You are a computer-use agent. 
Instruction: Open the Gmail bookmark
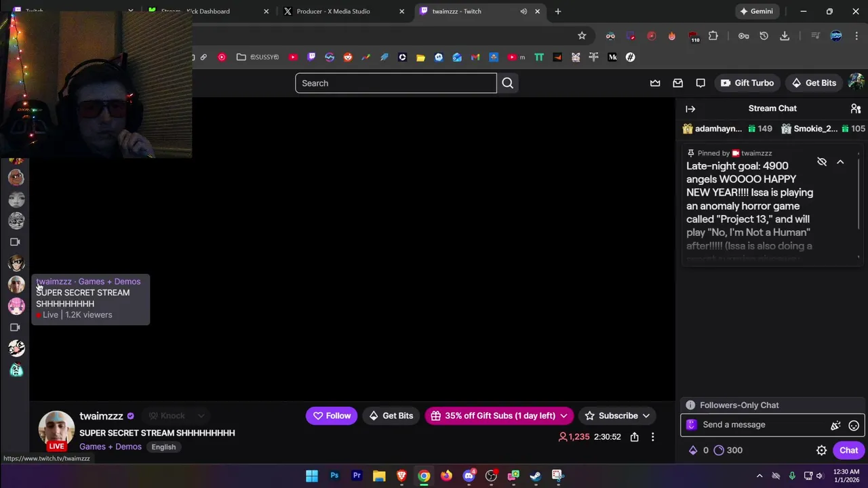point(475,58)
